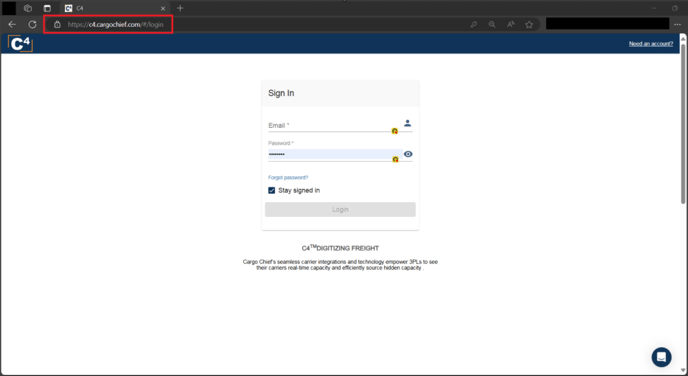Open new tab with plus icon

[x=180, y=8]
